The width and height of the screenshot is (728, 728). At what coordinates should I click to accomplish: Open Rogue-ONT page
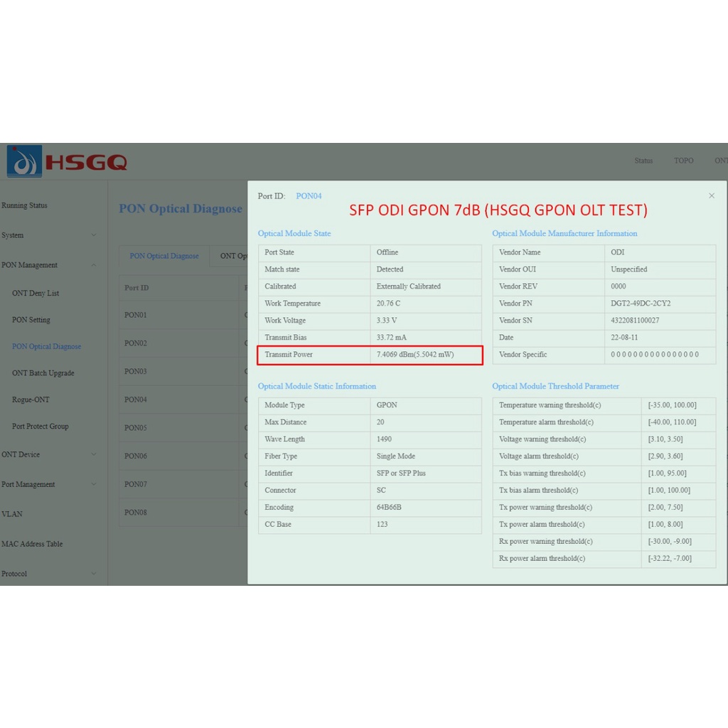coord(31,400)
